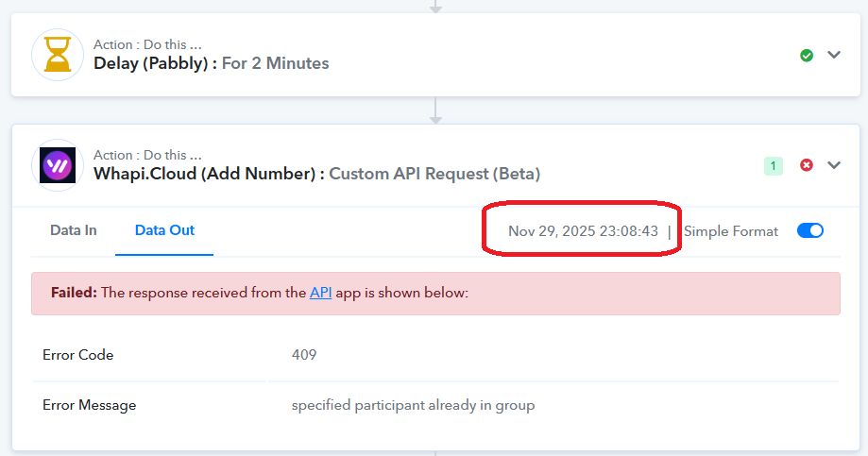Click the 'already in group' error message text
This screenshot has height=456, width=868.
pyautogui.click(x=413, y=405)
